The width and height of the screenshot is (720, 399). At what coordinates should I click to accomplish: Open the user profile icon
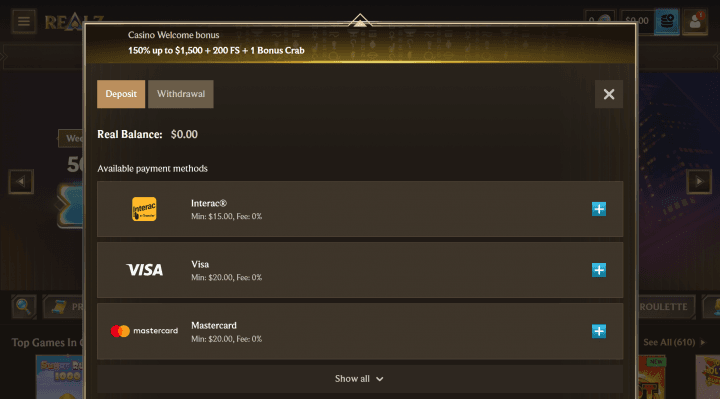click(x=695, y=21)
